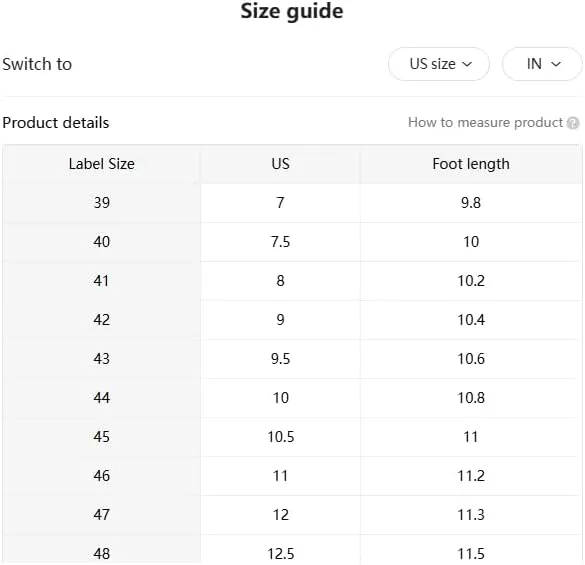This screenshot has height=565, width=585.
Task: Click the help question mark icon
Action: tap(573, 123)
